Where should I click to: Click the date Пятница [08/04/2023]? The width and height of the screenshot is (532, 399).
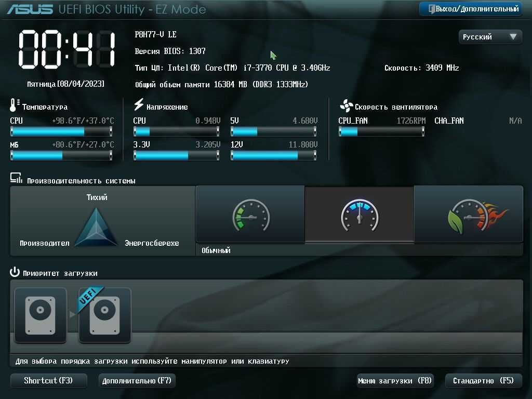coord(66,84)
